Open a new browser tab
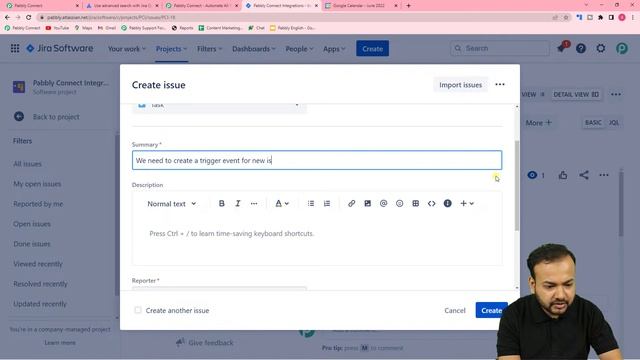The height and width of the screenshot is (360, 640). point(409,6)
